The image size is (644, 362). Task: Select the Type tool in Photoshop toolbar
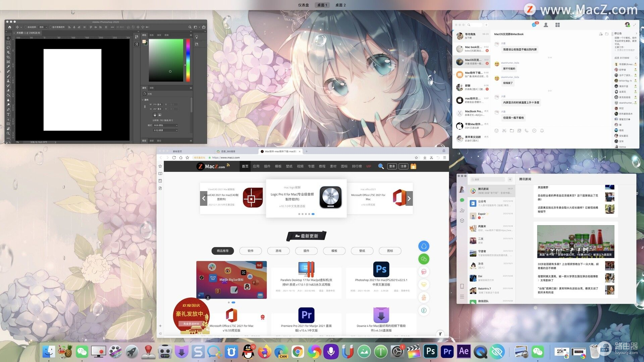point(8,114)
